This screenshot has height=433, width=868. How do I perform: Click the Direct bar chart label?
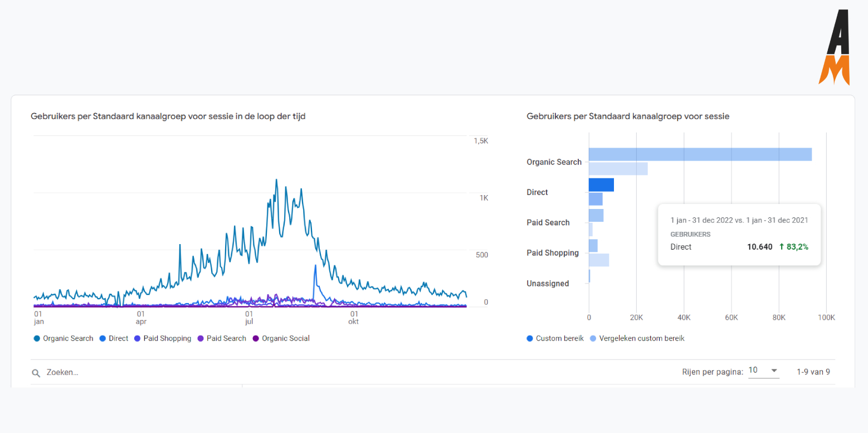tap(537, 192)
